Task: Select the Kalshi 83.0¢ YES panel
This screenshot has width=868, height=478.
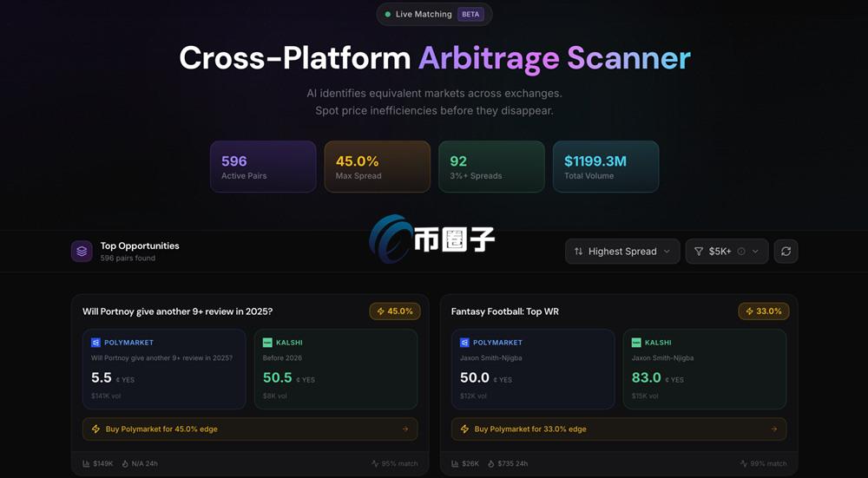Action: pyautogui.click(x=705, y=368)
